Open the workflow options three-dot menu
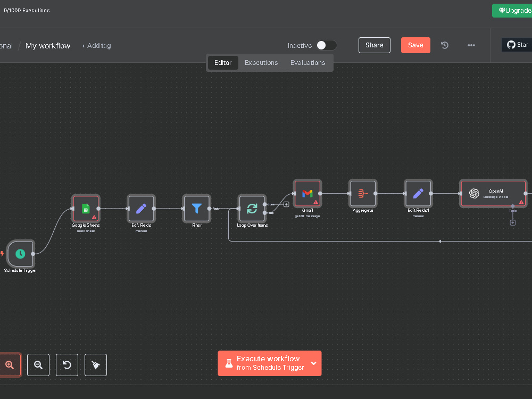 tap(471, 45)
